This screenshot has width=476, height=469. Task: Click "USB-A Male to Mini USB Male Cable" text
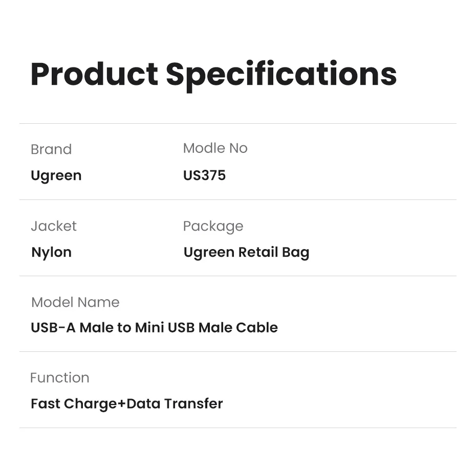154,327
